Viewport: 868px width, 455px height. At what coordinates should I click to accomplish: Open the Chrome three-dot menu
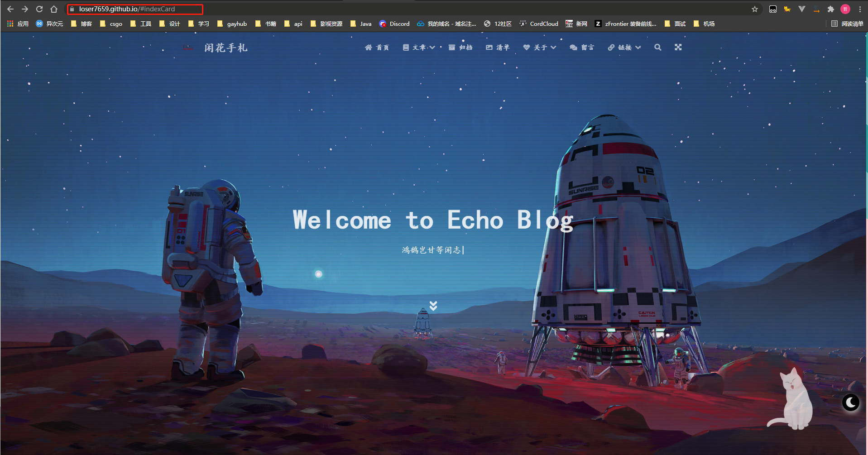tap(860, 9)
